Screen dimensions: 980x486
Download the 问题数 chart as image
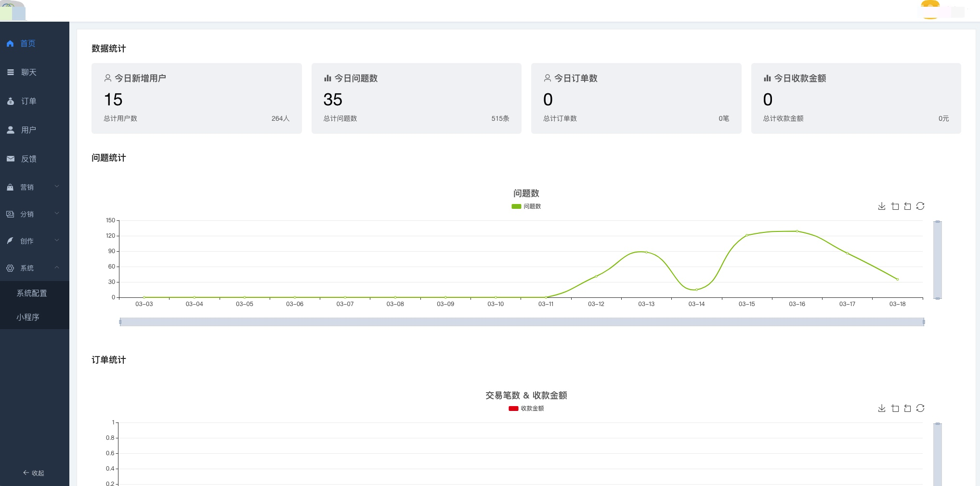point(882,206)
